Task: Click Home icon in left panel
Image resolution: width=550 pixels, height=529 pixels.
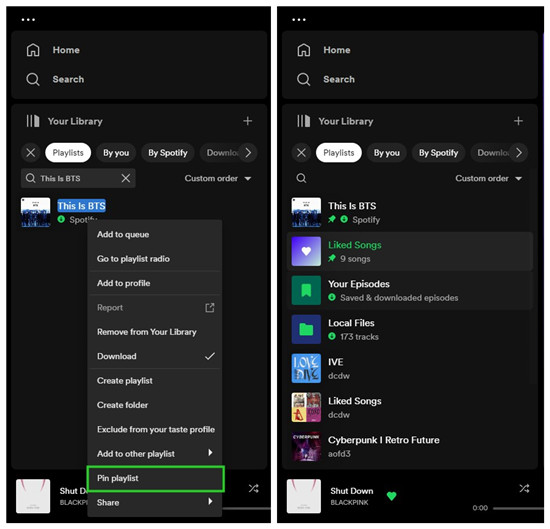Action: click(x=33, y=50)
